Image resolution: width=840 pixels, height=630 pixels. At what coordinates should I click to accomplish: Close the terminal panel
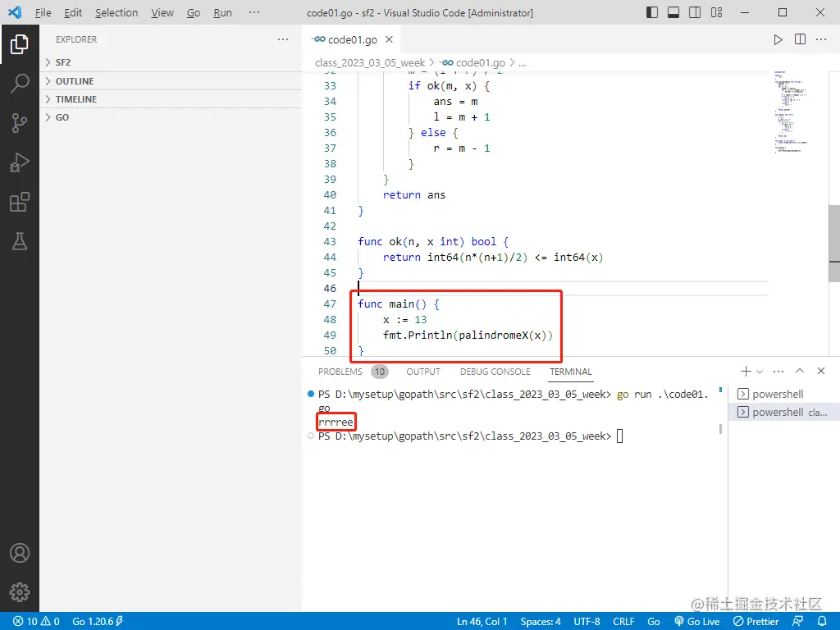[x=820, y=372]
